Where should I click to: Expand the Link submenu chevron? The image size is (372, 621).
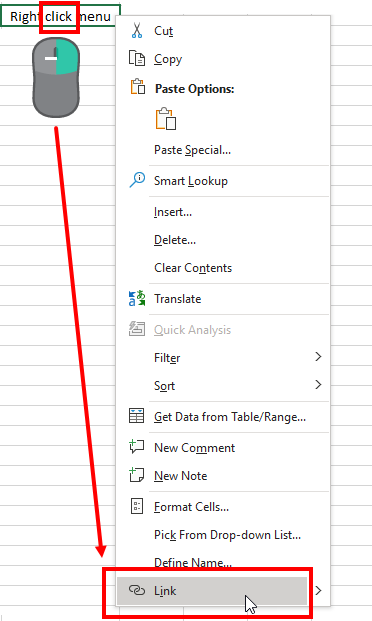318,591
